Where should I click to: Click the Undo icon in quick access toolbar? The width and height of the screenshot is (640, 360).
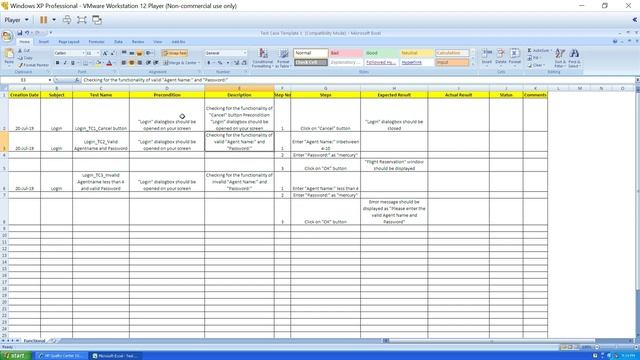click(27, 33)
